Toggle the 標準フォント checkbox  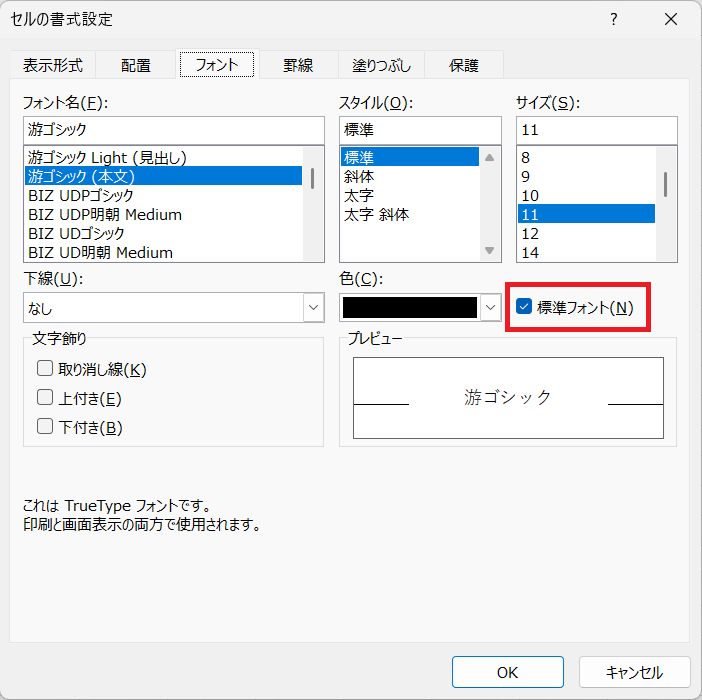[523, 307]
